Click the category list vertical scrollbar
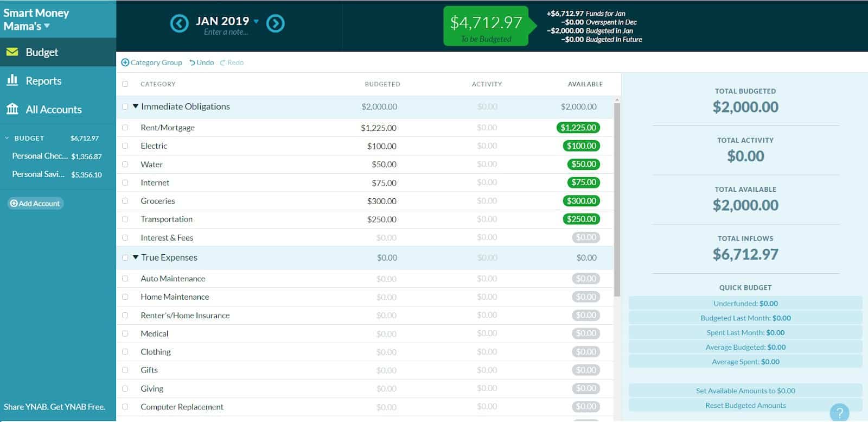 pos(617,199)
